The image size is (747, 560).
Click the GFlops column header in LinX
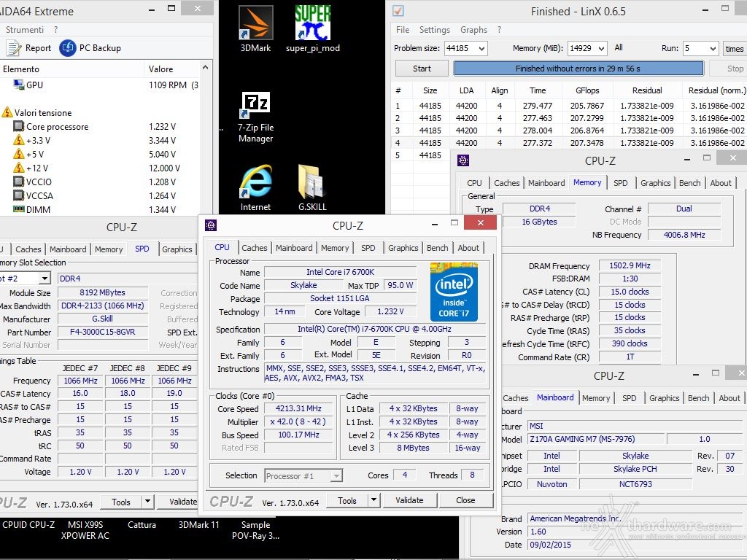coord(587,90)
